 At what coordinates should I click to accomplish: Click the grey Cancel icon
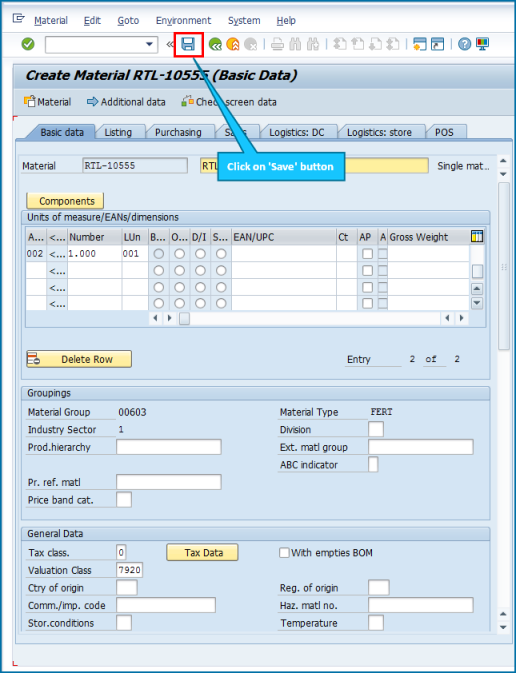pyautogui.click(x=250, y=44)
